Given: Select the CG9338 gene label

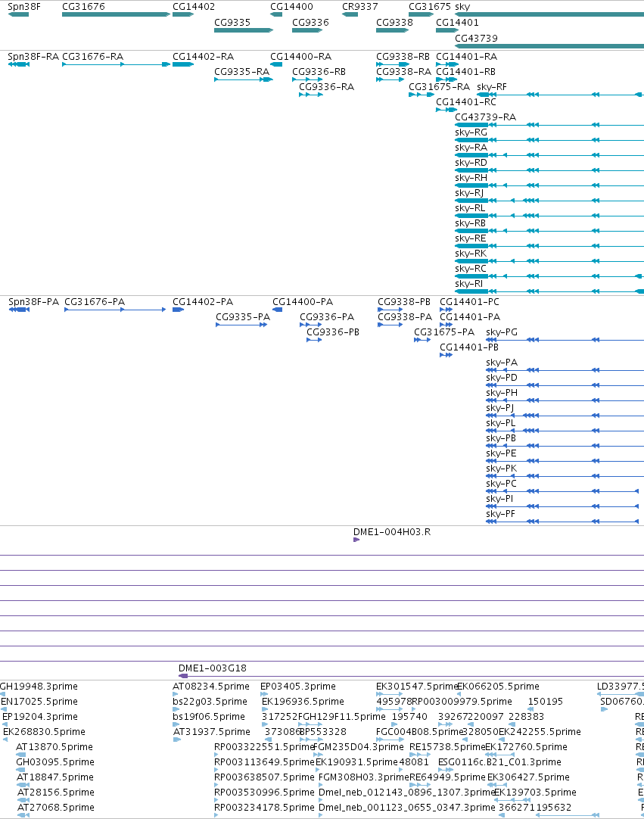Looking at the screenshot, I should (394, 23).
